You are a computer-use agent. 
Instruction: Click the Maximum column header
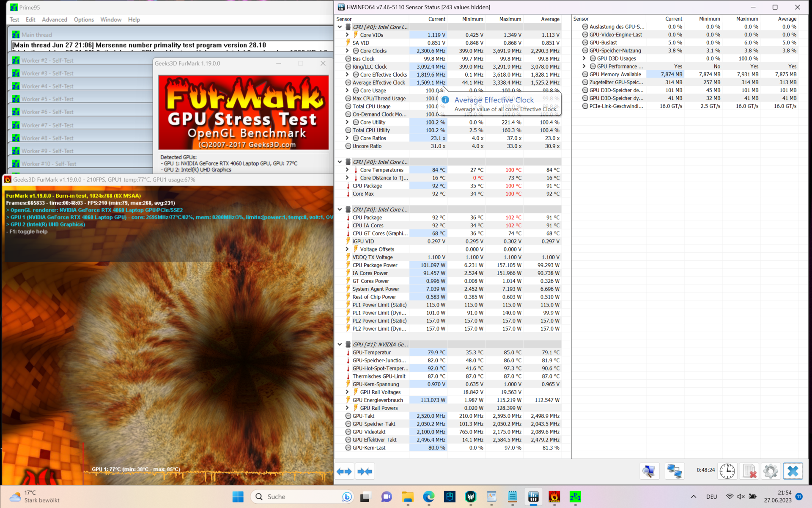[510, 19]
